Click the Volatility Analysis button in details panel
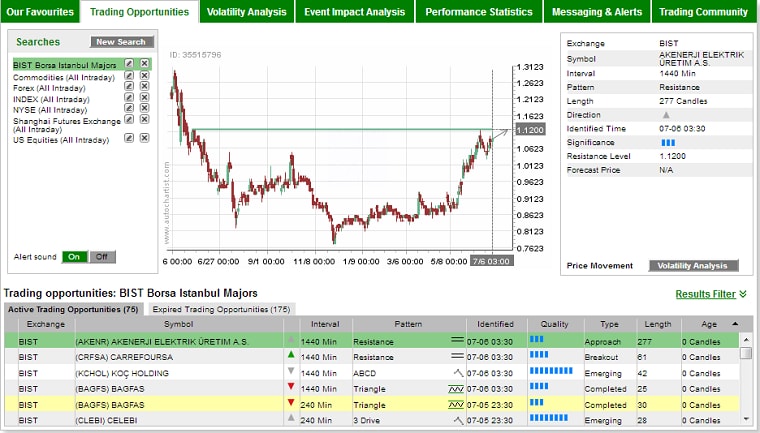760x433 pixels. 694,266
